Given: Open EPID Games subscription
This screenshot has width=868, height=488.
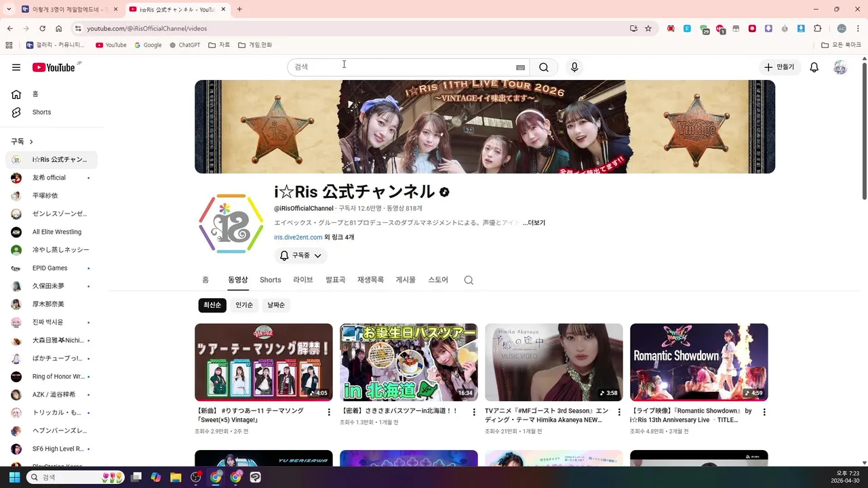Looking at the screenshot, I should [x=52, y=268].
